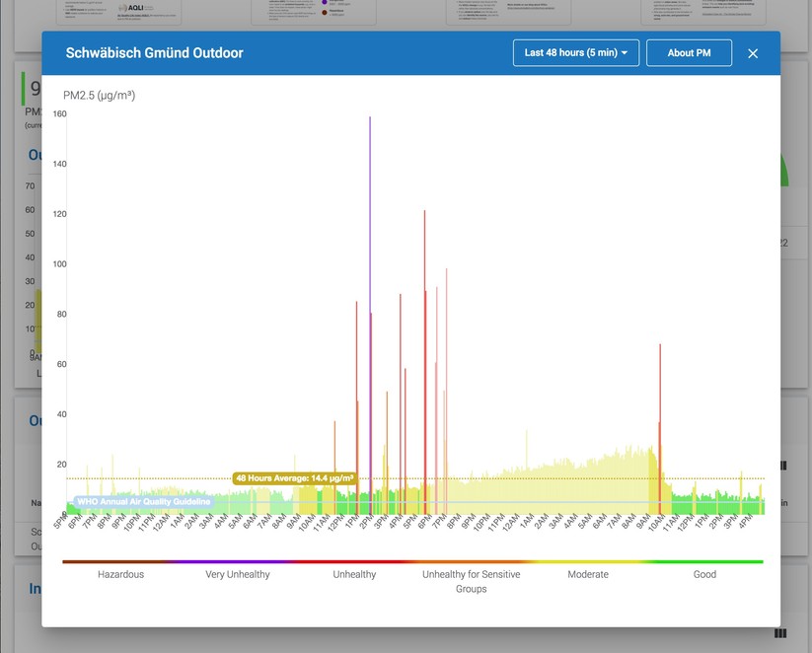Click the 48 Hours Average label
Screen dimensions: 812x653
[294, 478]
